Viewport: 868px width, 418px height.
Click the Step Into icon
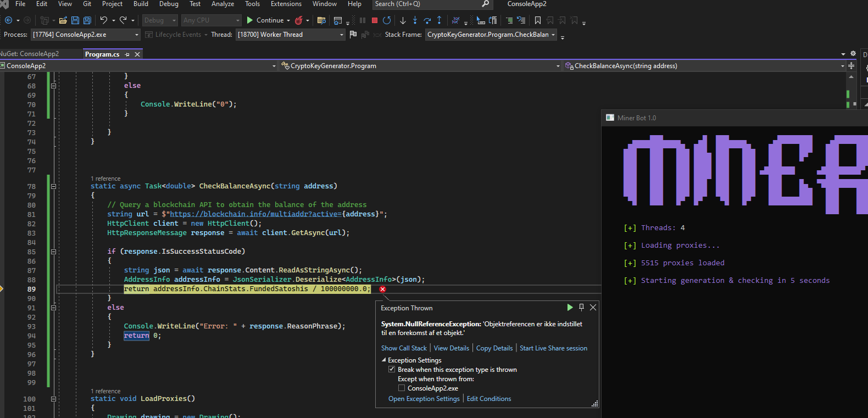tap(415, 20)
